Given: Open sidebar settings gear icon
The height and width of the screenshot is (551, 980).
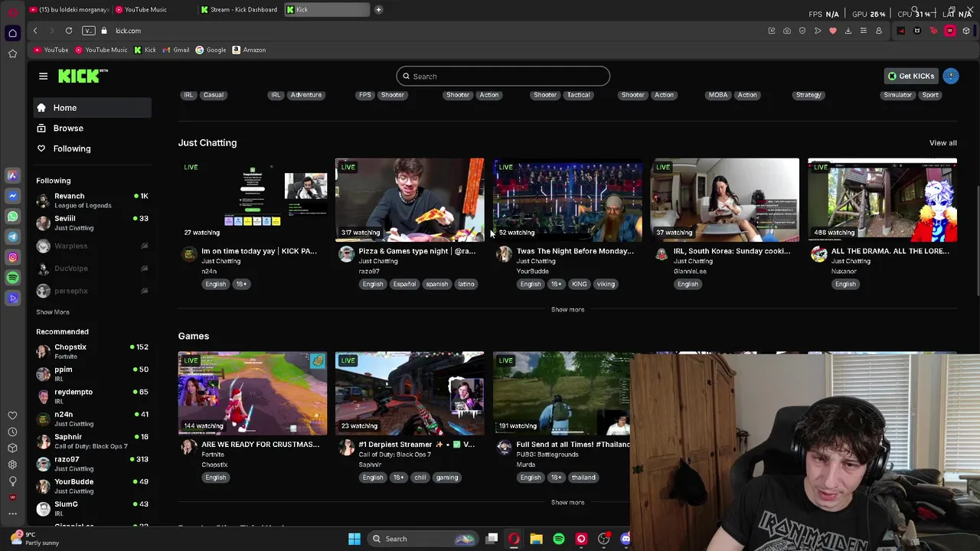Looking at the screenshot, I should point(12,465).
